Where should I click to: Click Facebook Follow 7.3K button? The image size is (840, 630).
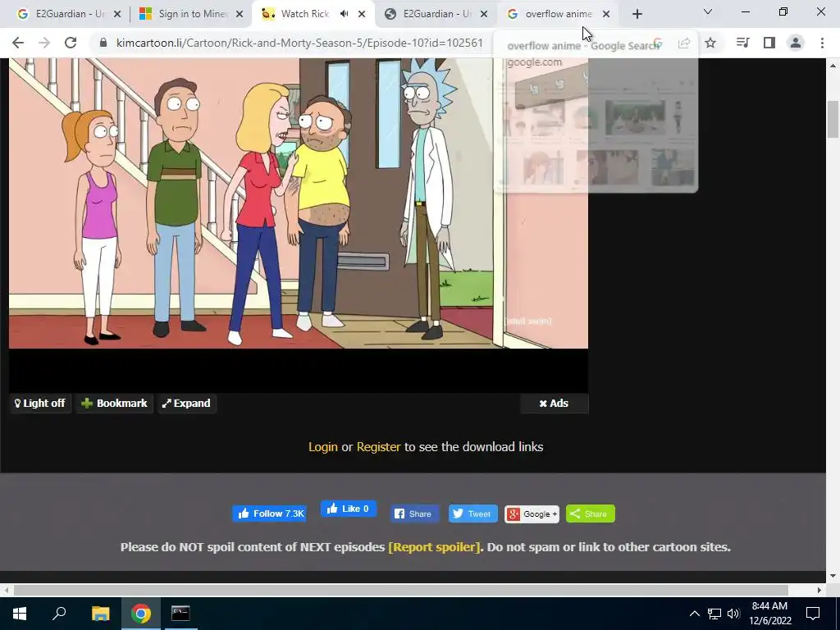click(269, 514)
